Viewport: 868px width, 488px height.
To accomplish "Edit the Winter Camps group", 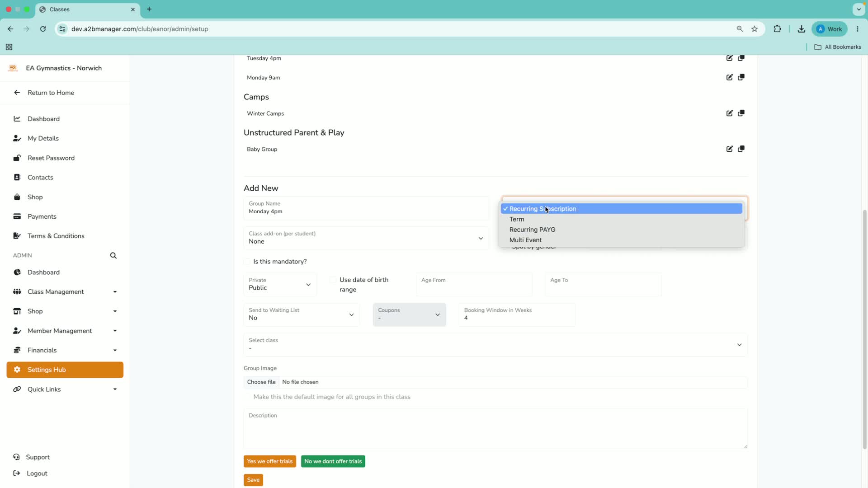I will (729, 113).
